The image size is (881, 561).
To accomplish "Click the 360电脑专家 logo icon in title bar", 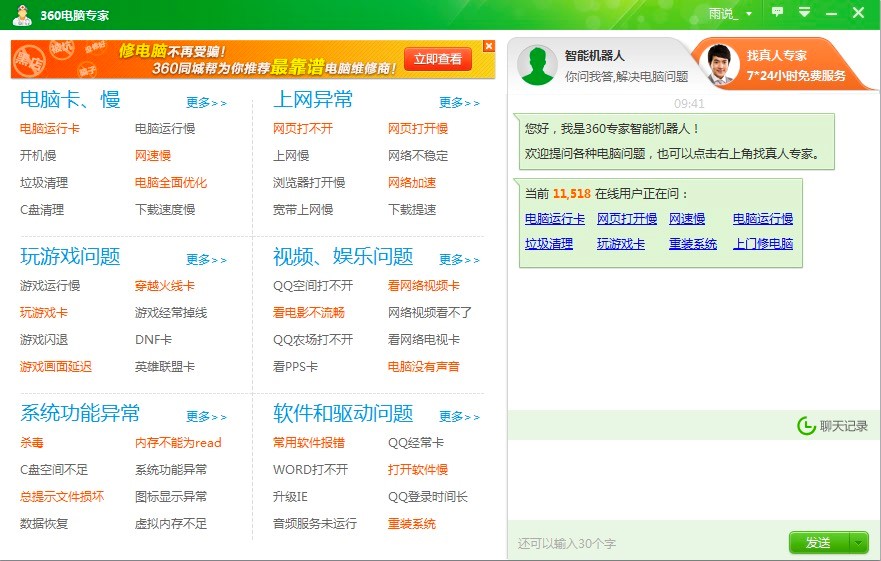I will [x=22, y=15].
